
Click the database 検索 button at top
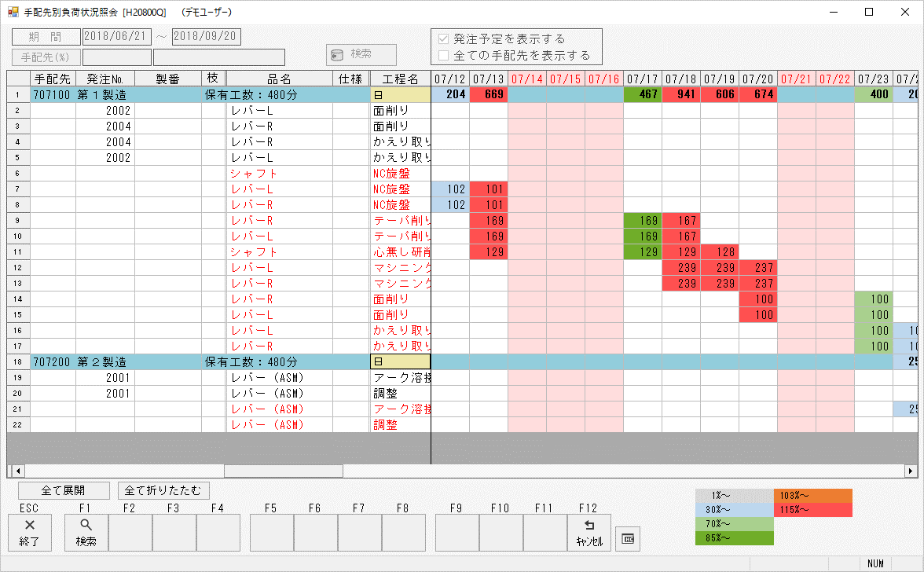(361, 54)
